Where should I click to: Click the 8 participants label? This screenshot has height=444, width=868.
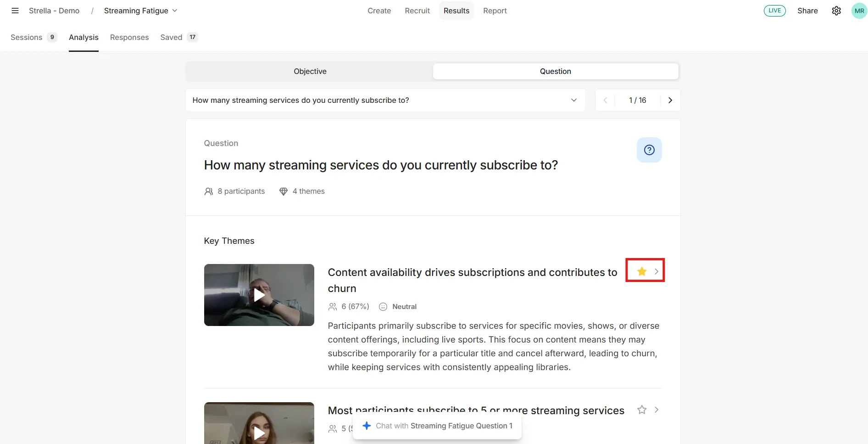click(x=234, y=191)
